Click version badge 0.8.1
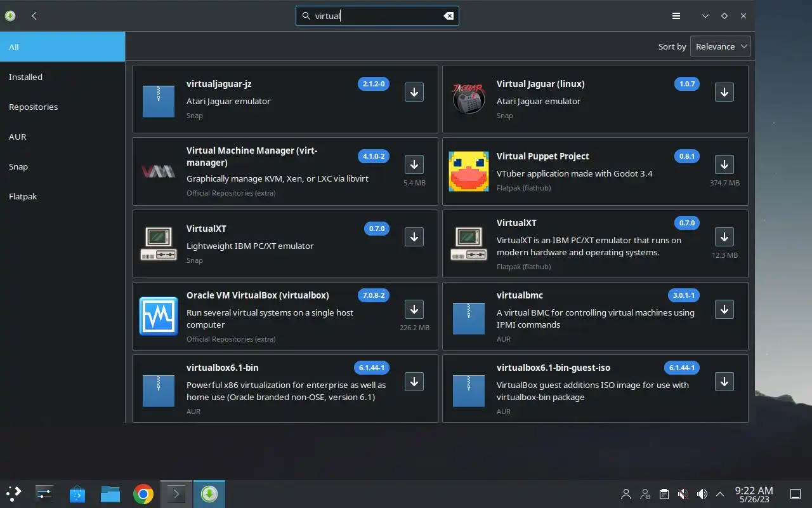The image size is (812, 508). point(687,156)
